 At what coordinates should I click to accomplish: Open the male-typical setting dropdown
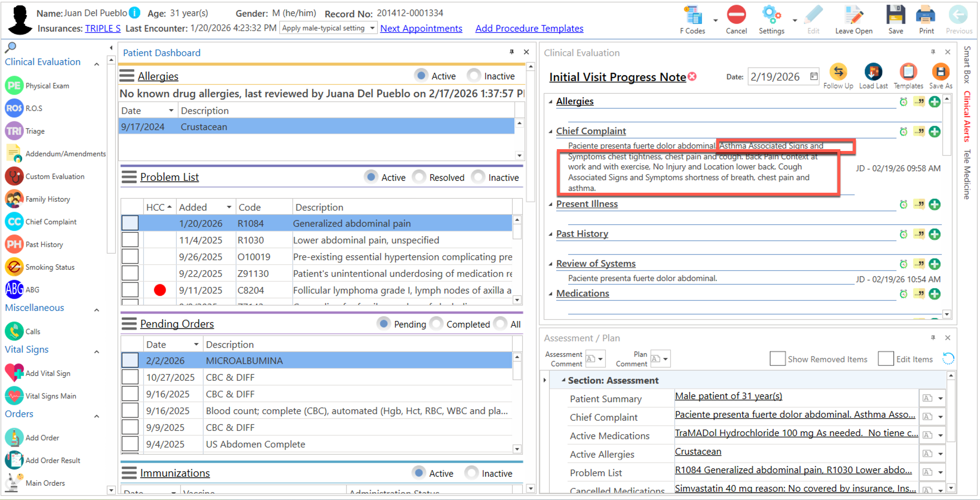[372, 28]
